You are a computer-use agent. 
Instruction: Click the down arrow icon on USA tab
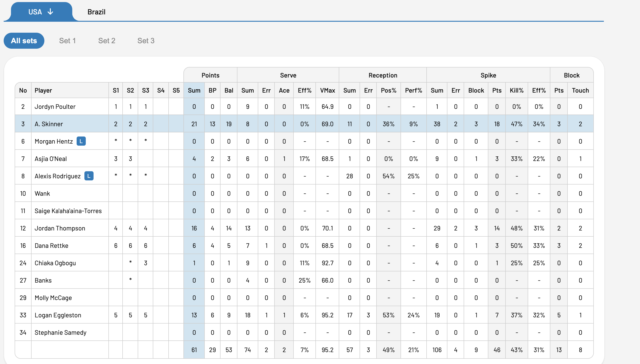(50, 12)
